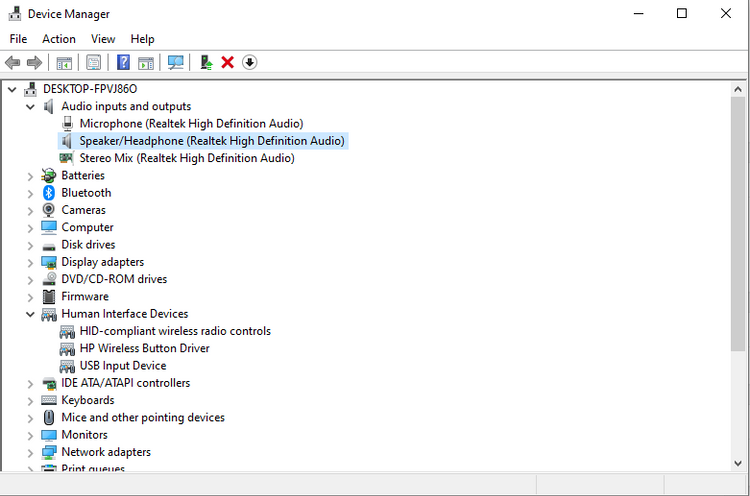This screenshot has width=750, height=496.
Task: Click the Bluetooth category icon
Action: [x=49, y=193]
